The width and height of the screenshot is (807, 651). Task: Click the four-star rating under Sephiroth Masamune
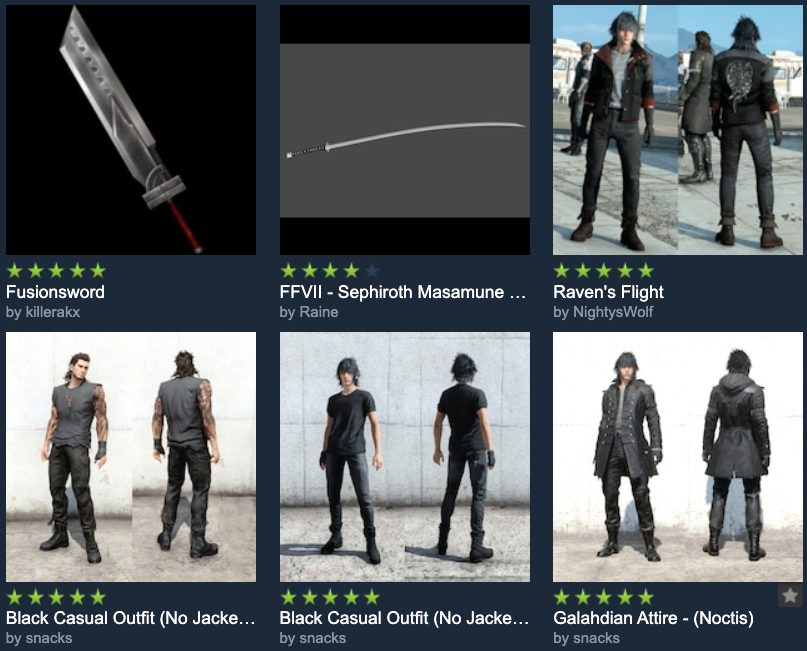coord(330,270)
